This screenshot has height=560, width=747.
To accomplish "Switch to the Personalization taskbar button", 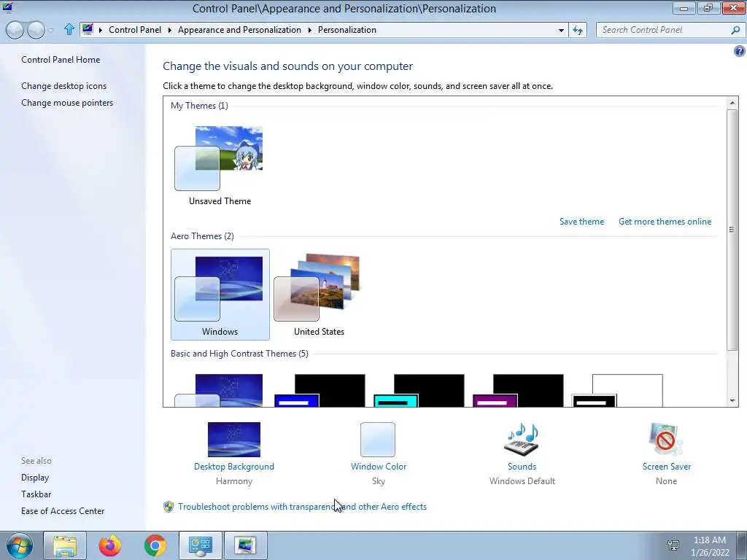I will [245, 545].
